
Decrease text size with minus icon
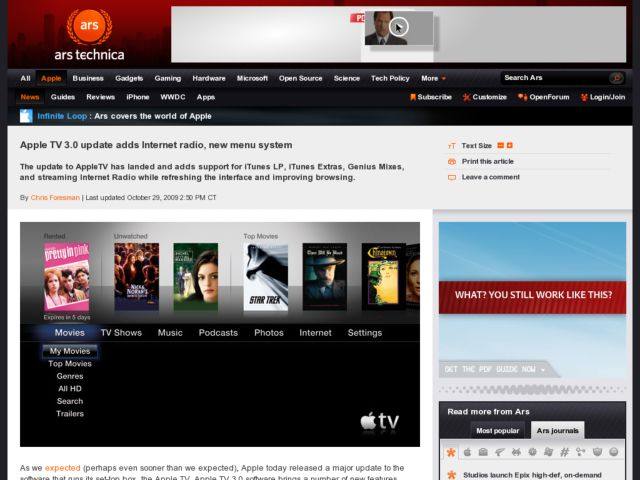500,146
